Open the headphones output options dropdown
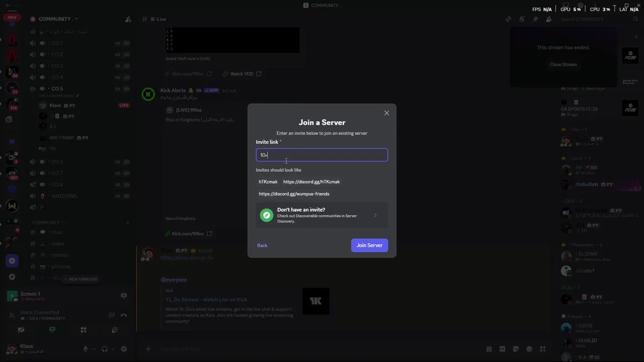The width and height of the screenshot is (644, 362). point(113,349)
